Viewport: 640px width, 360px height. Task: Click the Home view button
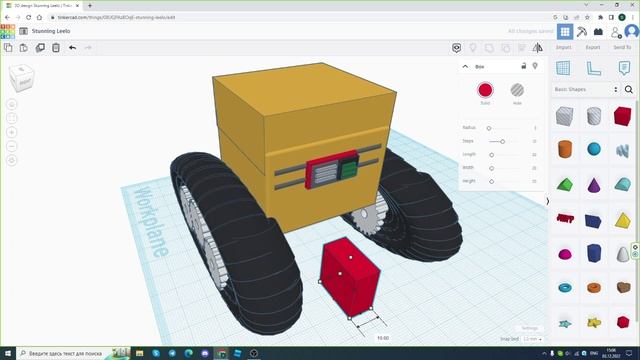point(12,104)
